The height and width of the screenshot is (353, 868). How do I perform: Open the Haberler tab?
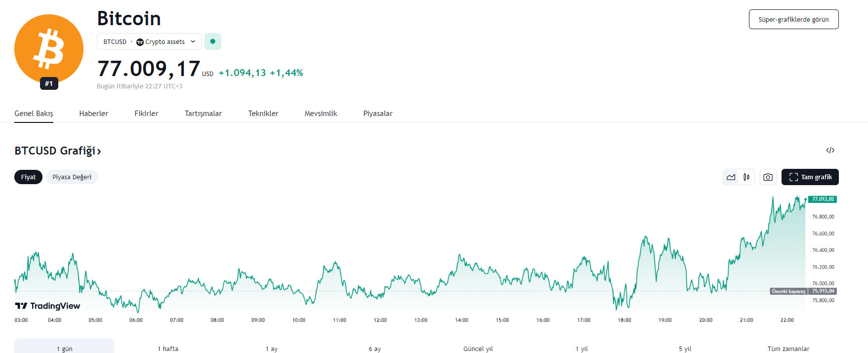(x=94, y=114)
